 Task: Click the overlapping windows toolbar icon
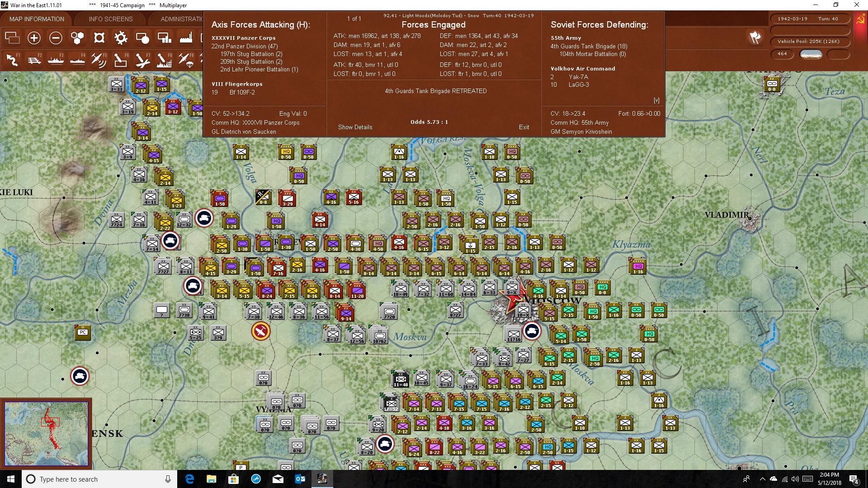(x=12, y=38)
